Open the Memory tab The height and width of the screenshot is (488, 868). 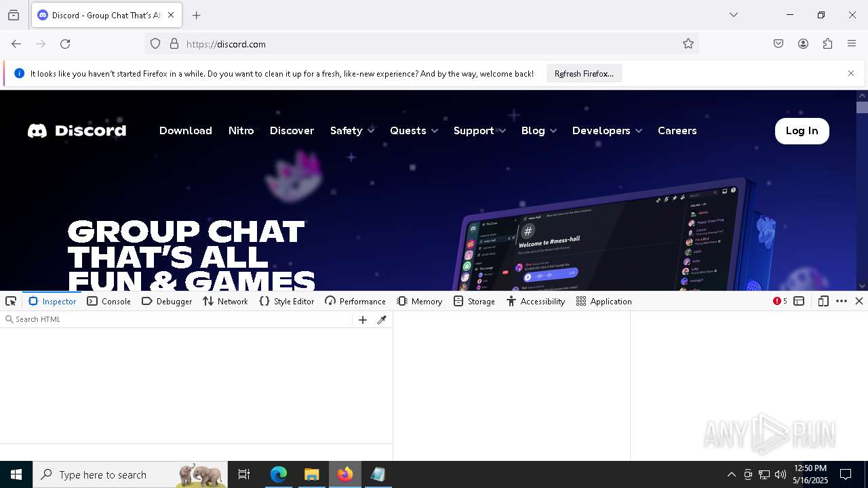pyautogui.click(x=420, y=302)
